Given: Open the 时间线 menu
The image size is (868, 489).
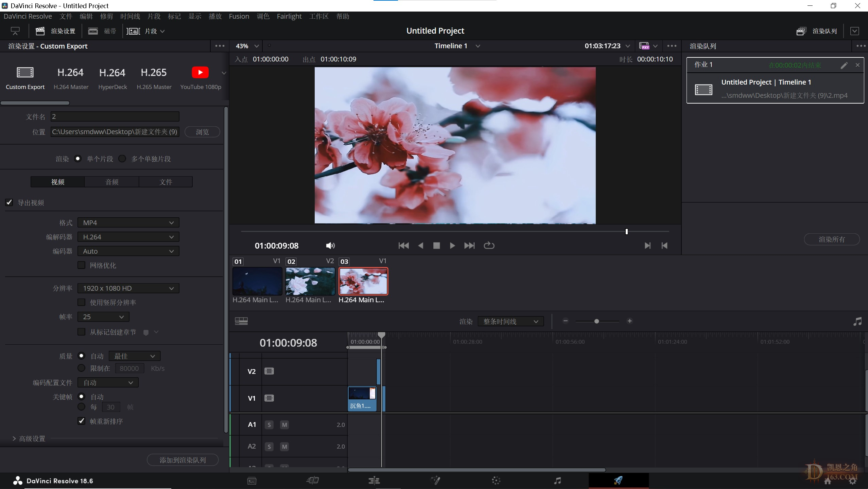Looking at the screenshot, I should coord(130,16).
